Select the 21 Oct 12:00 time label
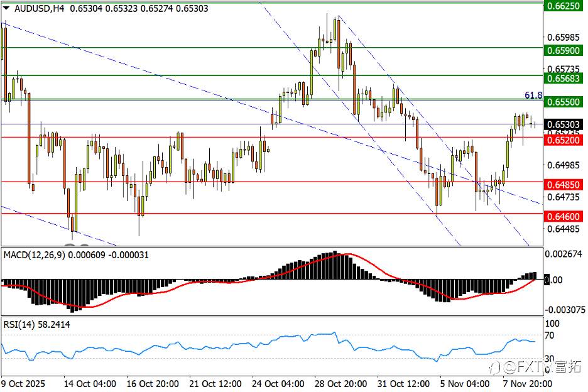Viewport: 588px width, 392px height. click(215, 384)
